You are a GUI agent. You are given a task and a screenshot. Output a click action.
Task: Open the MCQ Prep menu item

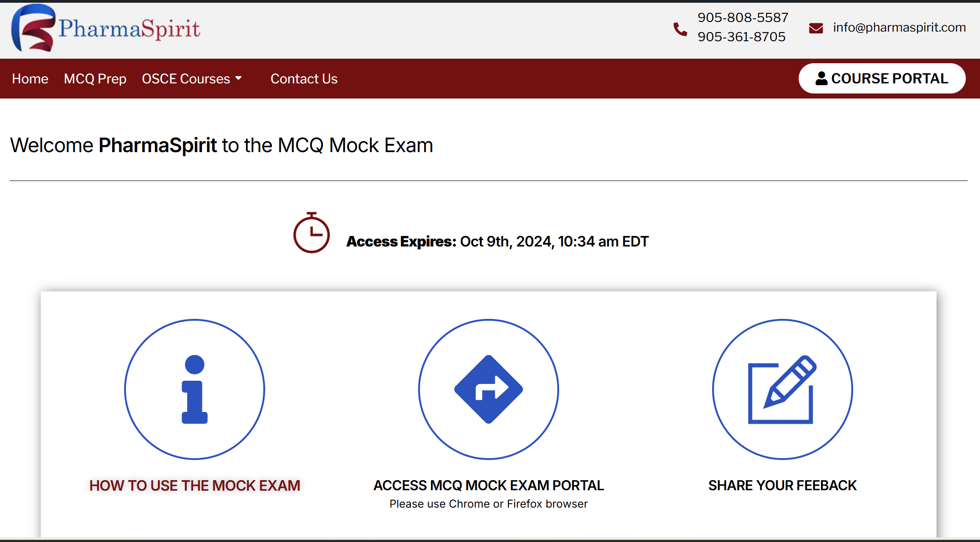95,79
